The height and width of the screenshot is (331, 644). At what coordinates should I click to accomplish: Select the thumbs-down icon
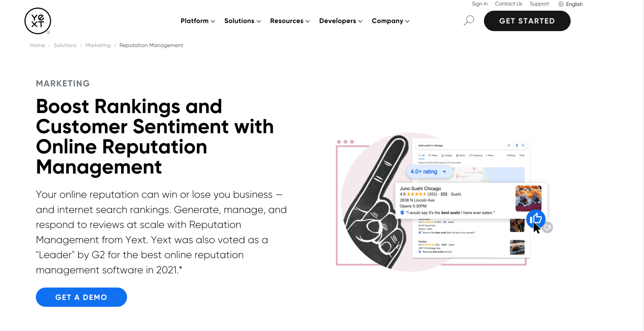pyautogui.click(x=547, y=227)
